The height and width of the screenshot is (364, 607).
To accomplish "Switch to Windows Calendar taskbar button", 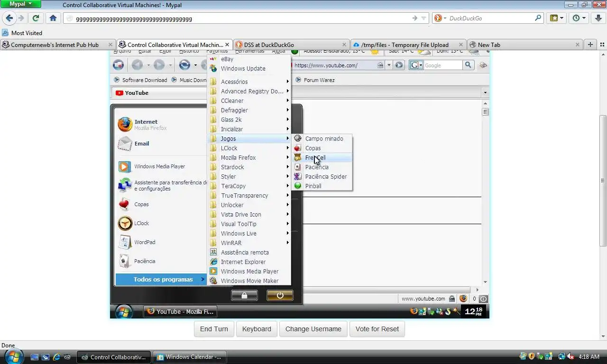I will [x=190, y=357].
